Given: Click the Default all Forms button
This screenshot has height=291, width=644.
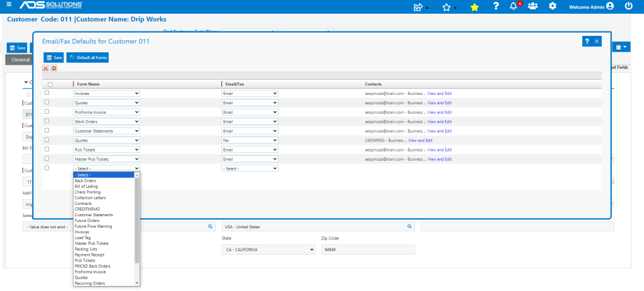Looking at the screenshot, I should tap(88, 57).
